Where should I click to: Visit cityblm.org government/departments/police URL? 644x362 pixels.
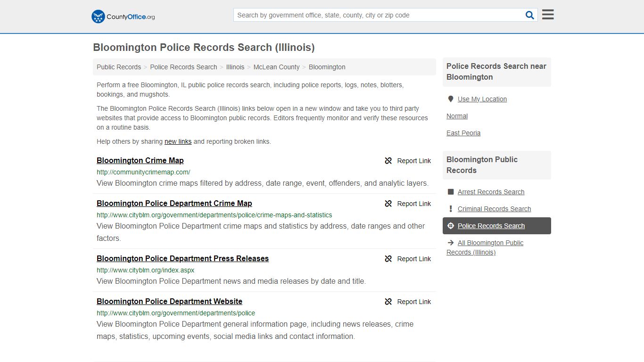coord(176,313)
